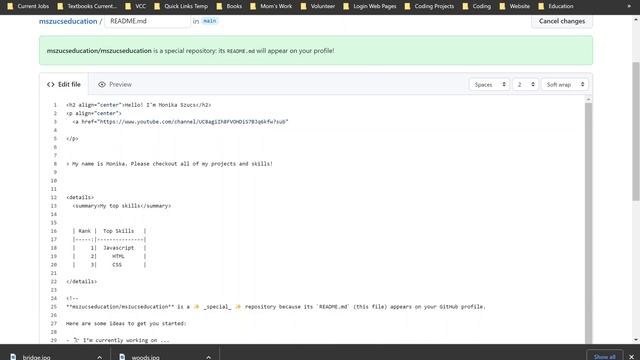The width and height of the screenshot is (640, 360).
Task: Click the closing p tag line
Action: tap(72, 138)
